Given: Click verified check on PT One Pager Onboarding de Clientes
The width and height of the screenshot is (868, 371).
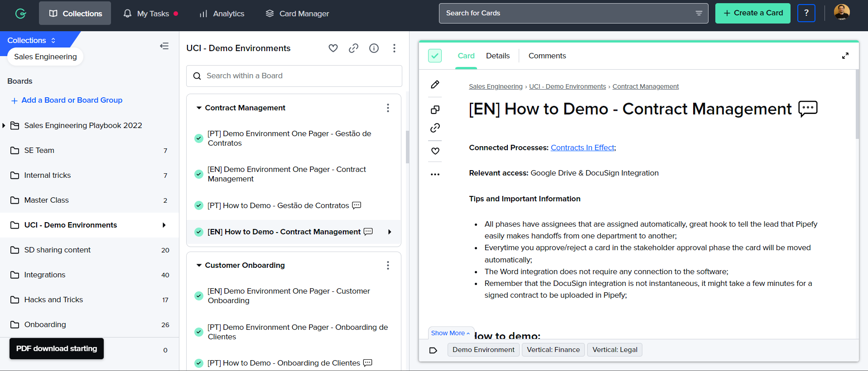Looking at the screenshot, I should (x=198, y=332).
